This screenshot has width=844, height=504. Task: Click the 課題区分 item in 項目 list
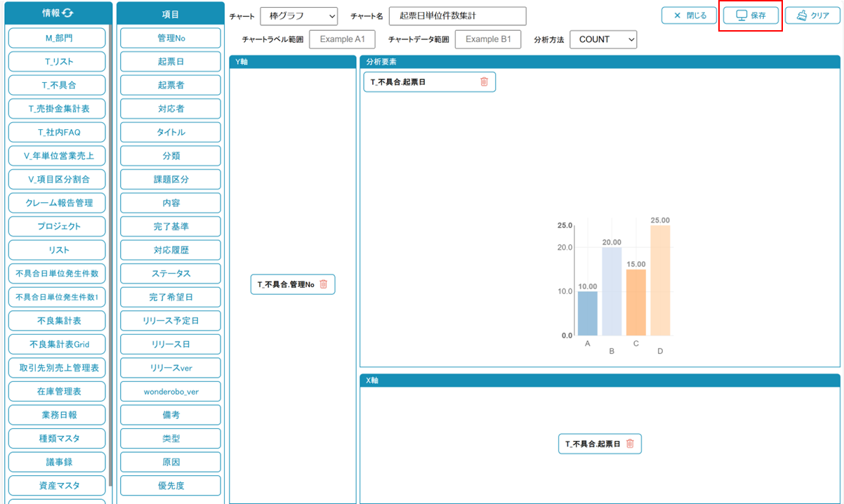(171, 179)
